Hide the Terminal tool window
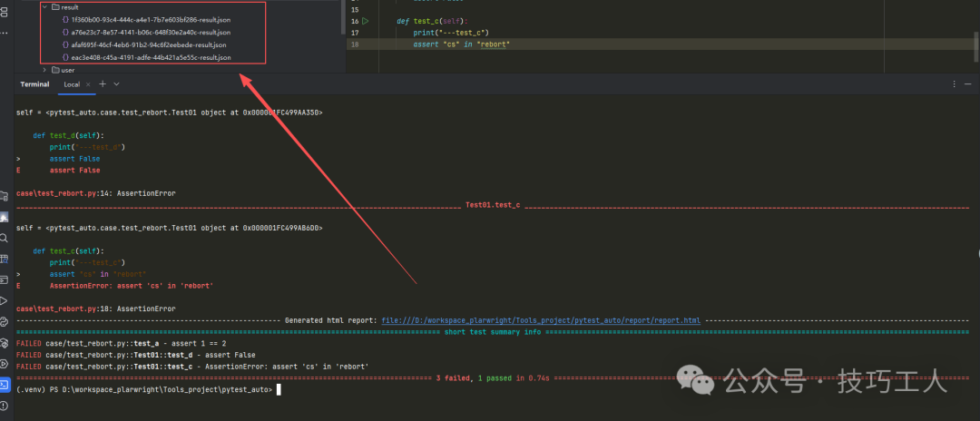The width and height of the screenshot is (980, 421). pyautogui.click(x=968, y=83)
